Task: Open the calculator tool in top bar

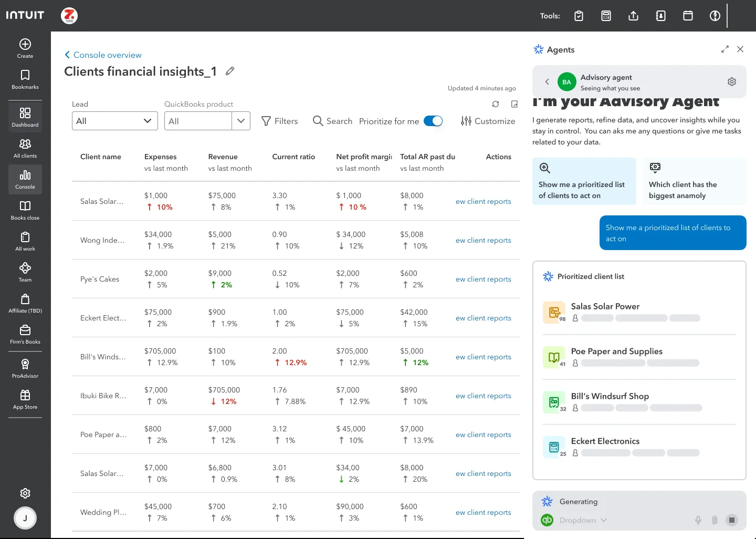Action: point(606,16)
